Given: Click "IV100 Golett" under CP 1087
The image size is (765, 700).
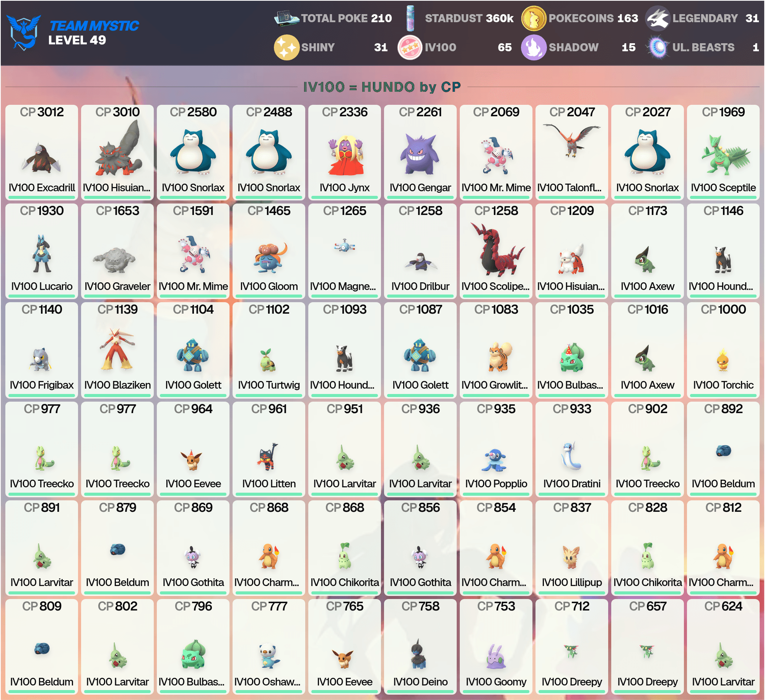Looking at the screenshot, I should (420, 385).
